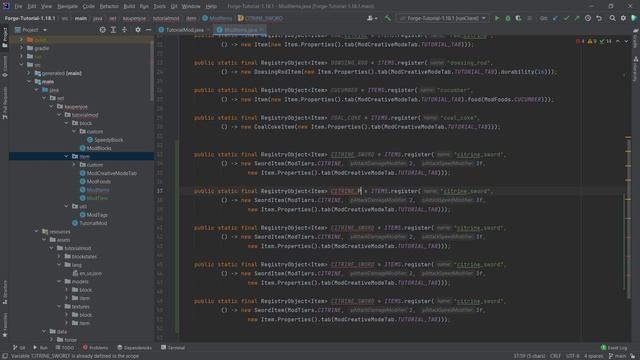
Task: Collapse the src folder in the tree
Action: point(21,65)
